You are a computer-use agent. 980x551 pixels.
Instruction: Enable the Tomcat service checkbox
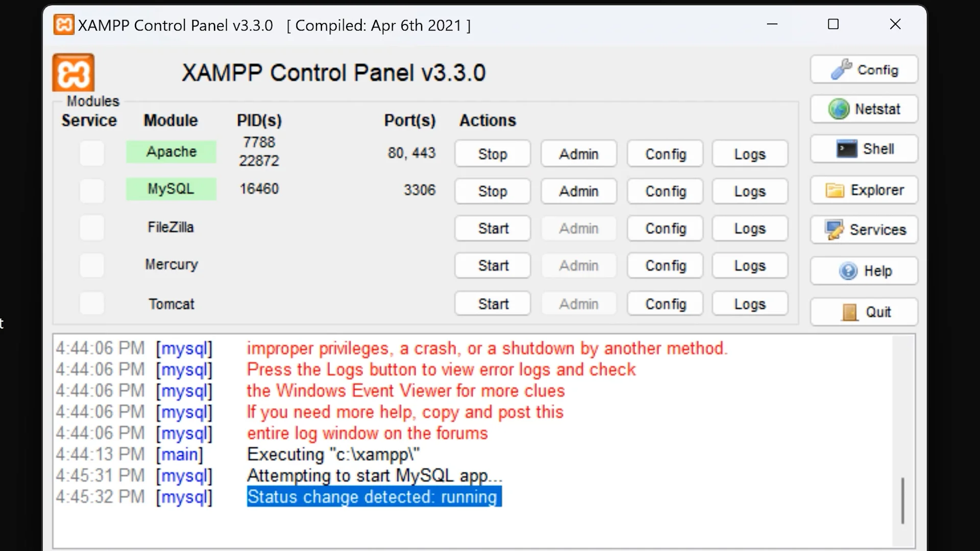click(x=92, y=304)
